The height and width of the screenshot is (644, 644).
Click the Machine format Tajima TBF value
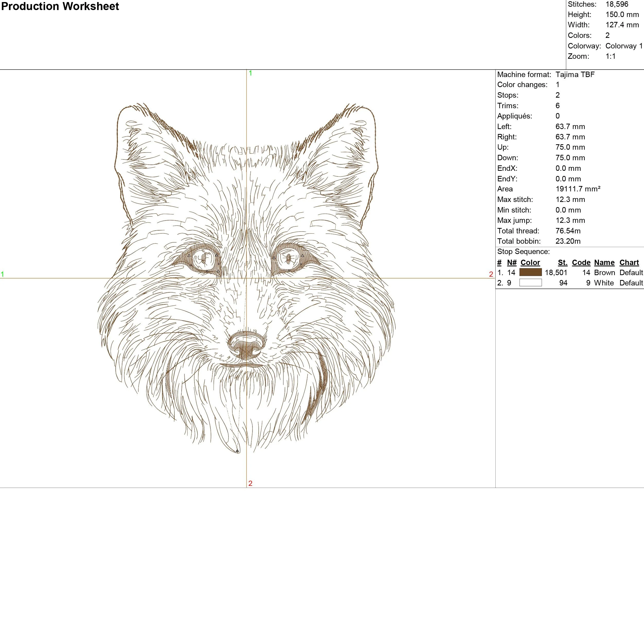575,74
